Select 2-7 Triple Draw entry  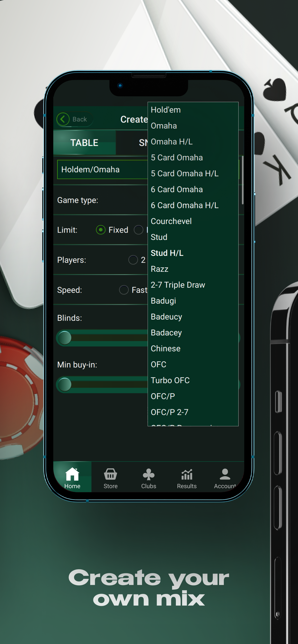click(193, 285)
